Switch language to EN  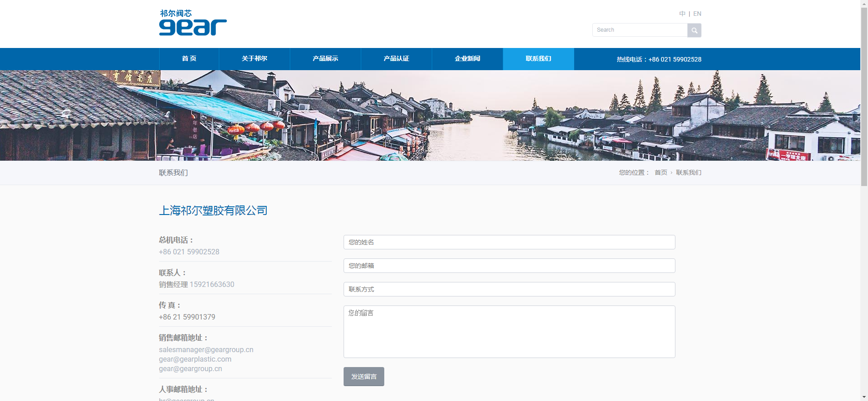[x=697, y=14]
